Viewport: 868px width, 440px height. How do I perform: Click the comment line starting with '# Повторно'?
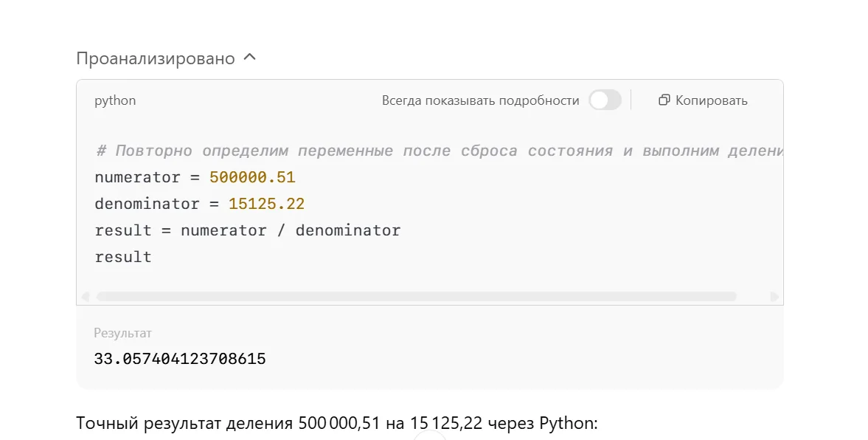(x=439, y=151)
